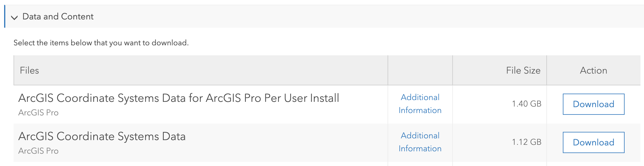Click empty header bar area right of Data and Content
Screen dimensions: 644x166
pos(353,16)
